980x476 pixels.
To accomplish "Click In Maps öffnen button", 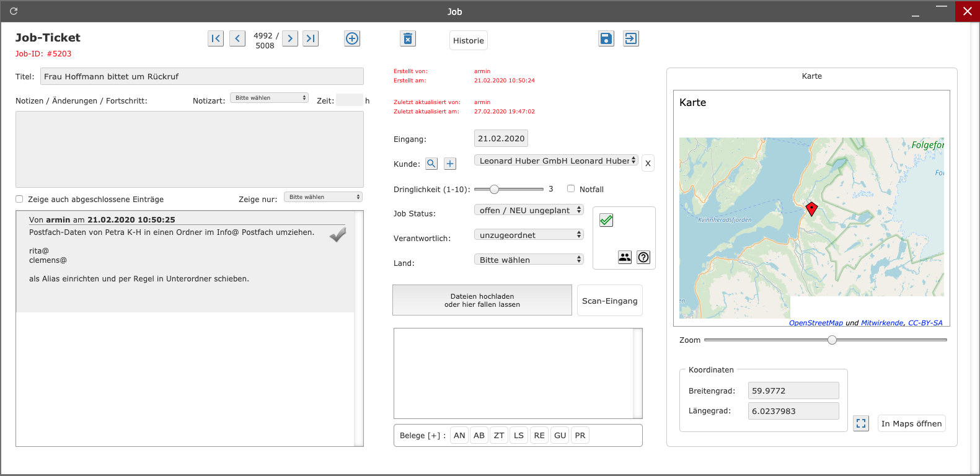I will 911,423.
